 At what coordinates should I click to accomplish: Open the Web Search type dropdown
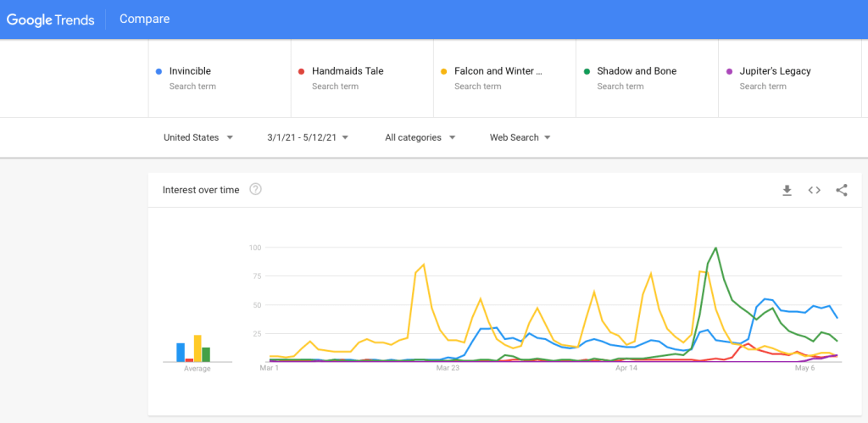click(520, 137)
